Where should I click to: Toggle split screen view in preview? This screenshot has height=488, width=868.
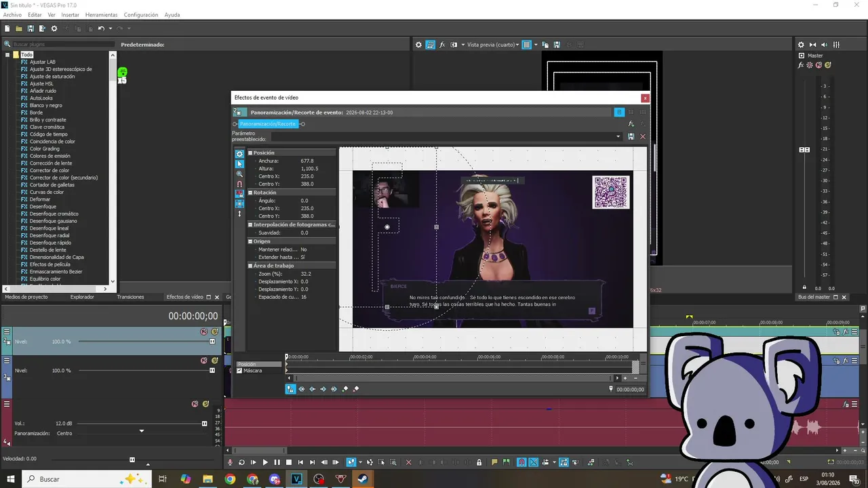[x=454, y=45]
